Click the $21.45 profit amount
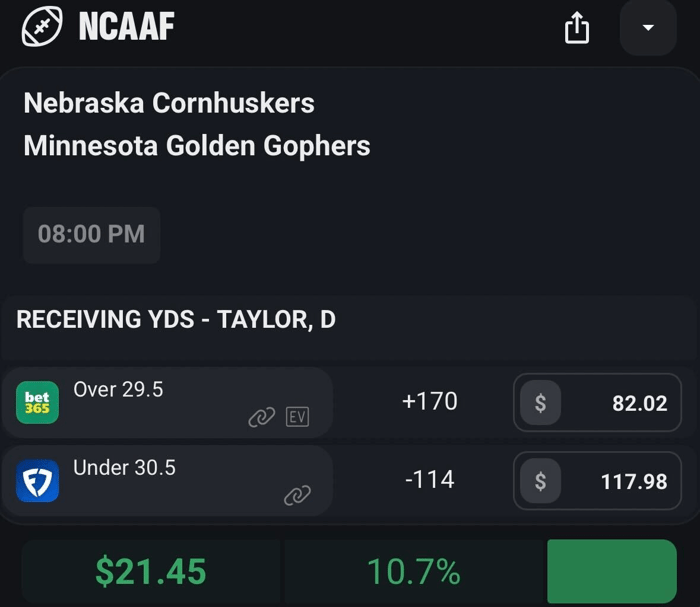 [x=151, y=572]
